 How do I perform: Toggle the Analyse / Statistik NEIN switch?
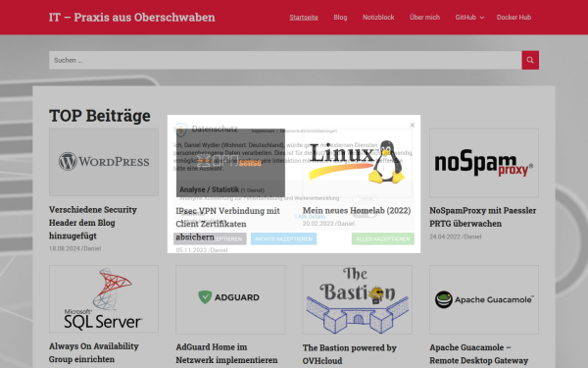365,199
